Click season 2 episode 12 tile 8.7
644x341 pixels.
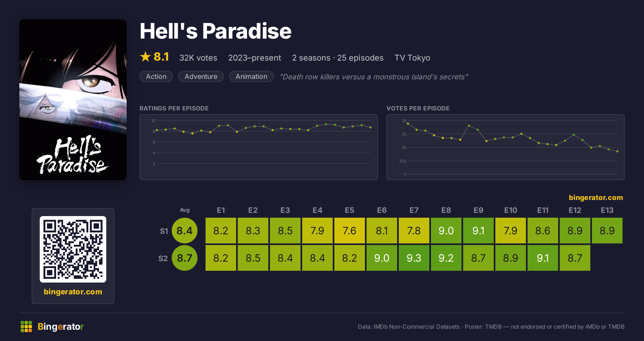(x=575, y=258)
